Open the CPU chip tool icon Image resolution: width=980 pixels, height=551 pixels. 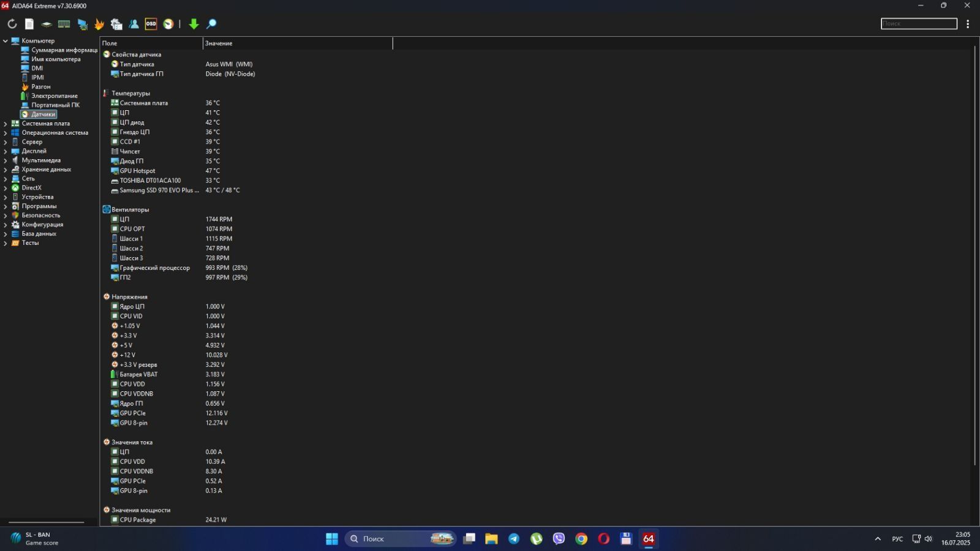tap(47, 24)
